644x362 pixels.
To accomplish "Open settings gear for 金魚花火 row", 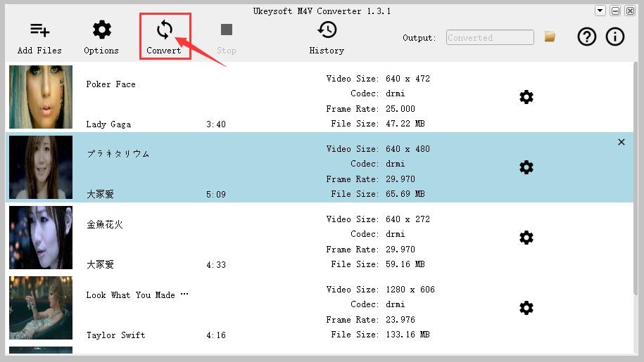I will (x=526, y=238).
